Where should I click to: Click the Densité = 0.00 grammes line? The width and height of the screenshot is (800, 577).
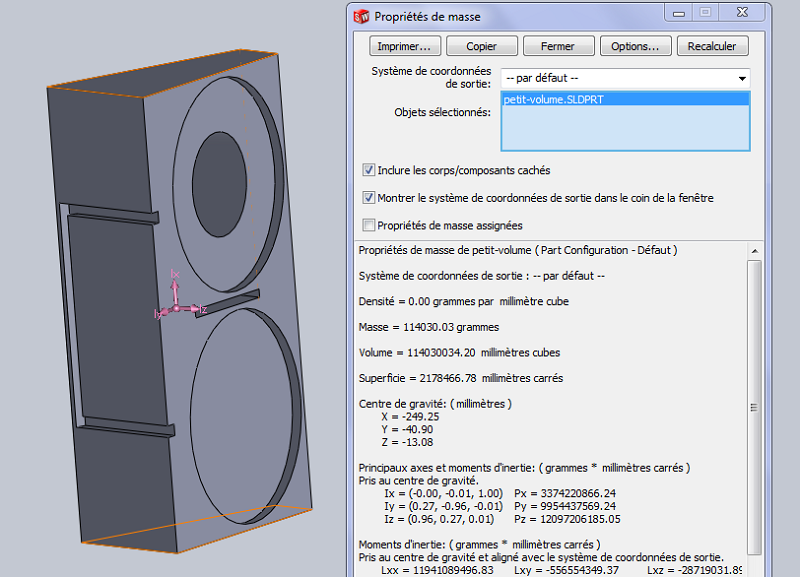click(463, 302)
